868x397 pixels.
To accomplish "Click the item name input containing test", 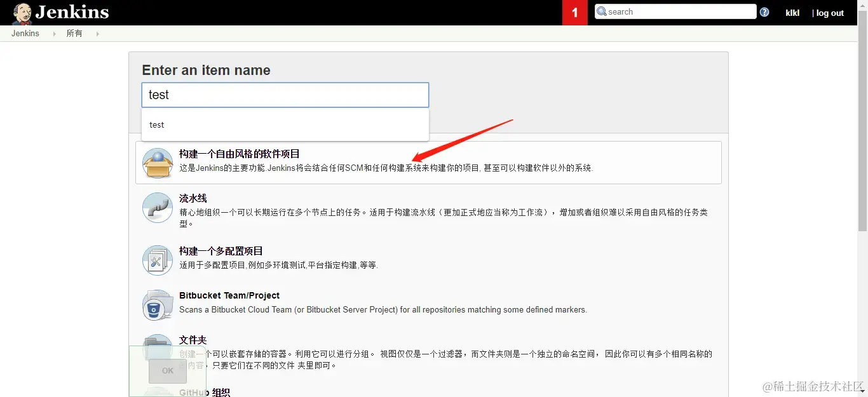I will point(285,95).
